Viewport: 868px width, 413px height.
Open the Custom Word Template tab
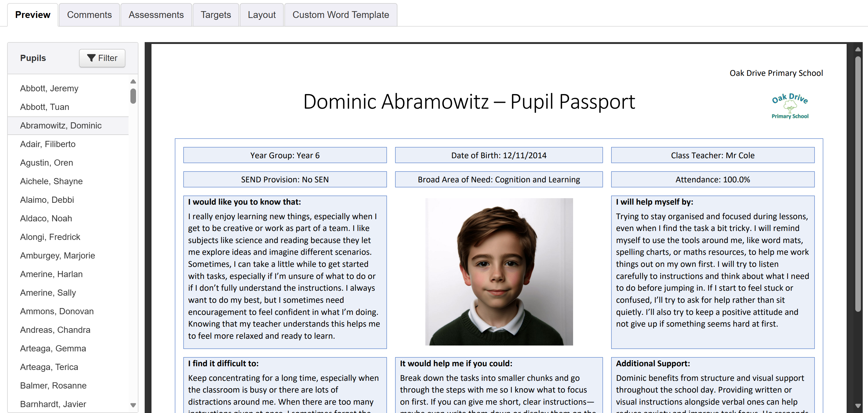click(x=340, y=15)
